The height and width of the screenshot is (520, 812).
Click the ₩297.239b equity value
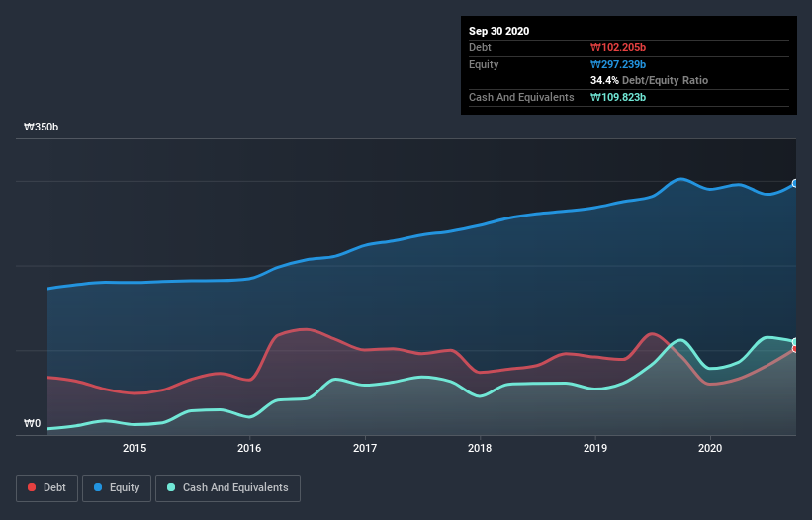pos(618,64)
